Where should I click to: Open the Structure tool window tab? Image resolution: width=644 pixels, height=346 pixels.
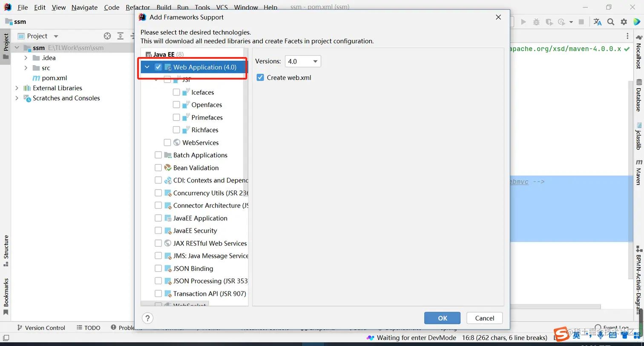[6, 251]
